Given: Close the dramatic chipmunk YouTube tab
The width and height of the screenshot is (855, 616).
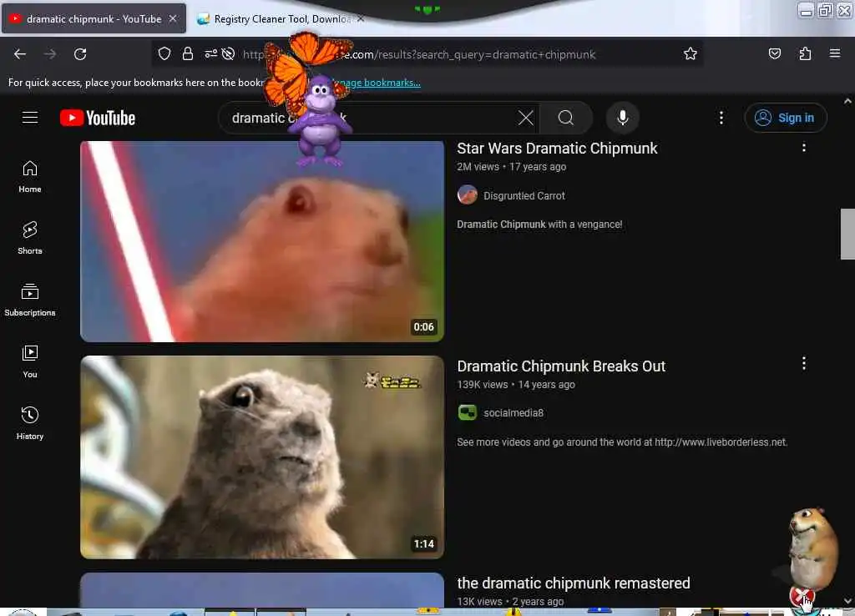Looking at the screenshot, I should tap(173, 19).
